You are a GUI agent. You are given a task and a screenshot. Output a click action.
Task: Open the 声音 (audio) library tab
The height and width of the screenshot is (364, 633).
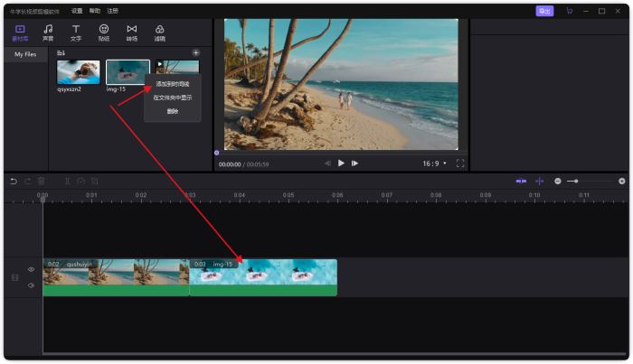[x=48, y=33]
